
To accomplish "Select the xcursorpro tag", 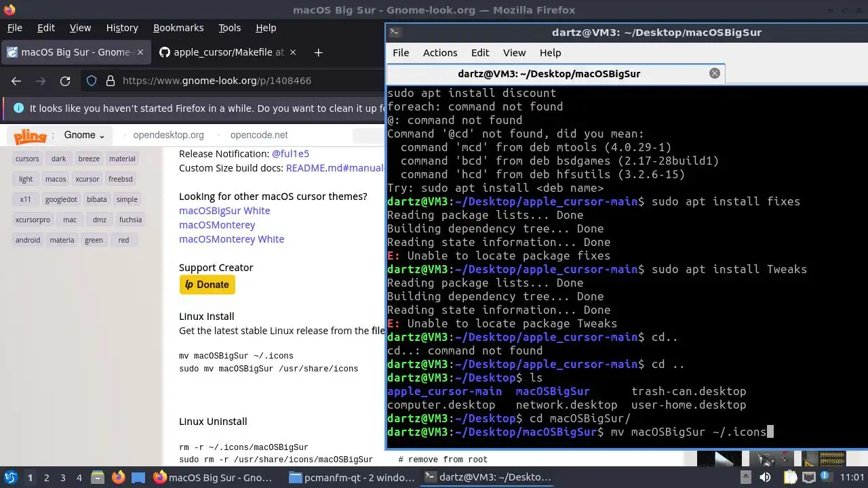I will (x=33, y=220).
